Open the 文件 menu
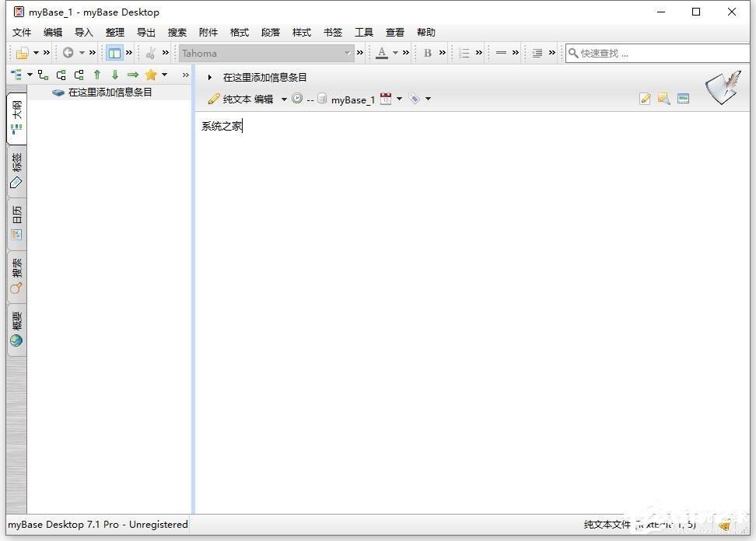The height and width of the screenshot is (541, 756). pyautogui.click(x=22, y=33)
